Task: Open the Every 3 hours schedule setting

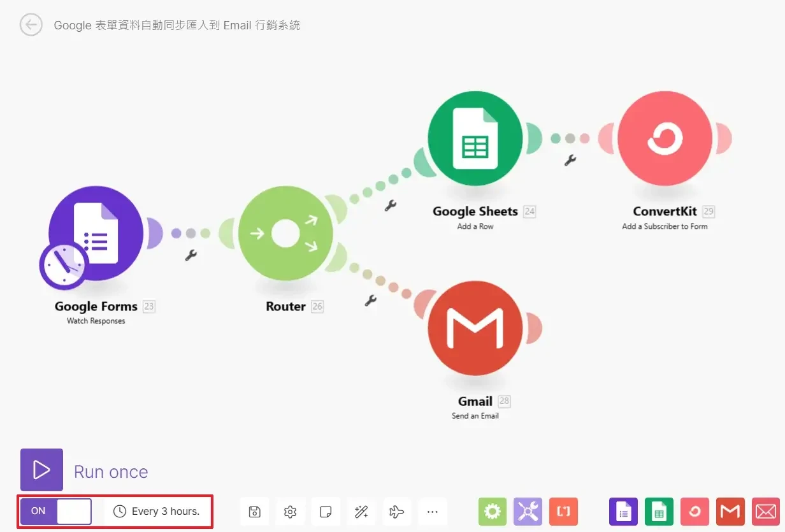Action: coord(157,511)
